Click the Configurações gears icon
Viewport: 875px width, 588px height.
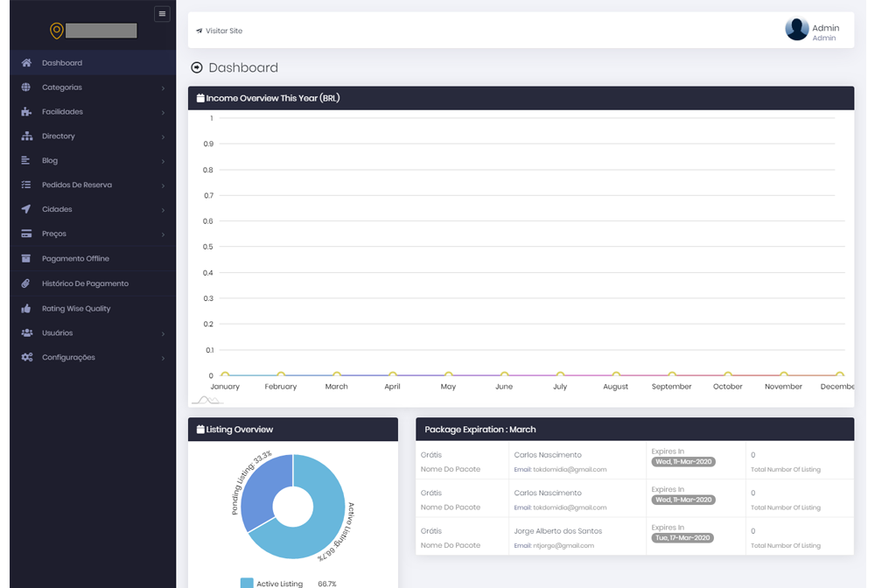click(x=26, y=358)
